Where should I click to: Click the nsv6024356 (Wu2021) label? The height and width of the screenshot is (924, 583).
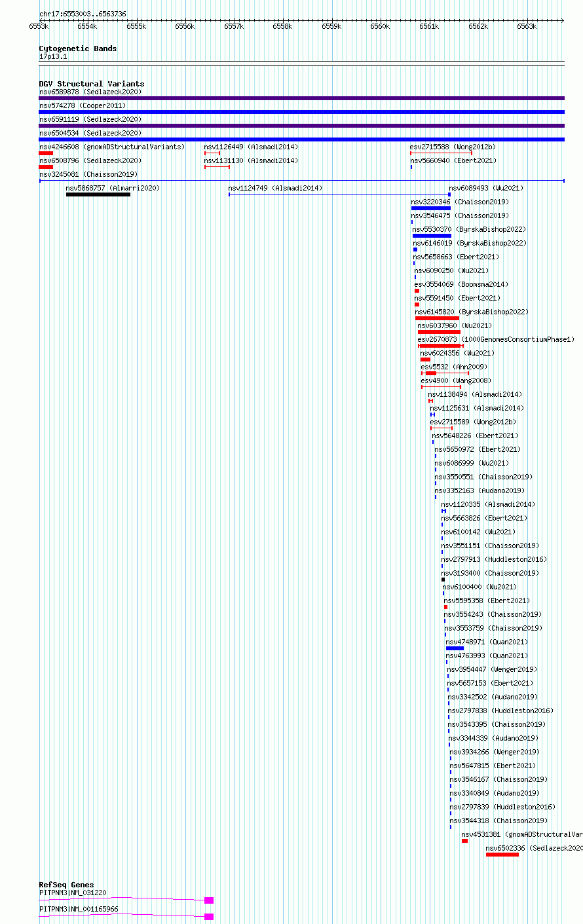click(457, 353)
